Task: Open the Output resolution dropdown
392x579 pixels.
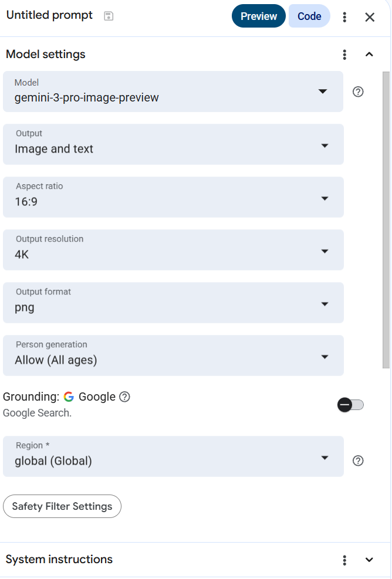Action: (x=173, y=250)
